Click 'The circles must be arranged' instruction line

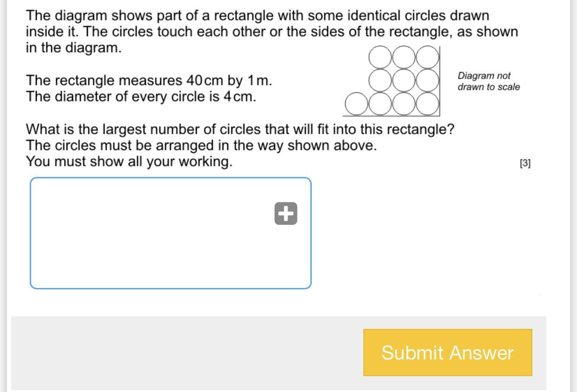[201, 145]
